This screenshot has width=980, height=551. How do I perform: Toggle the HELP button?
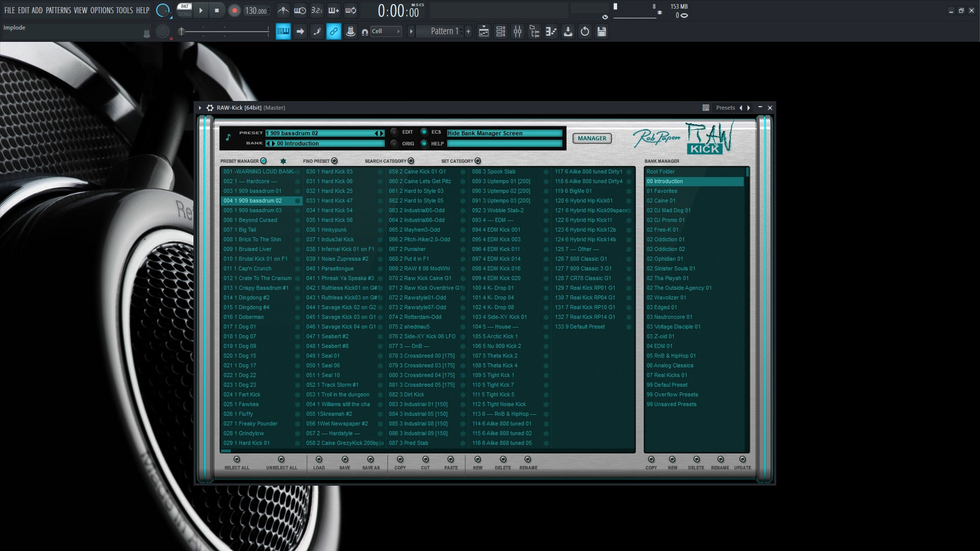click(x=424, y=144)
